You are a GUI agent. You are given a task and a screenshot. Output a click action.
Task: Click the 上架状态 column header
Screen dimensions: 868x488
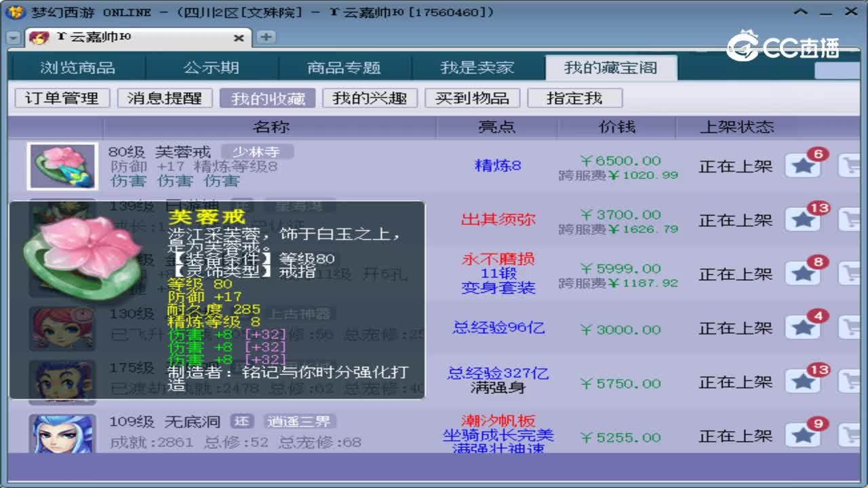(736, 127)
